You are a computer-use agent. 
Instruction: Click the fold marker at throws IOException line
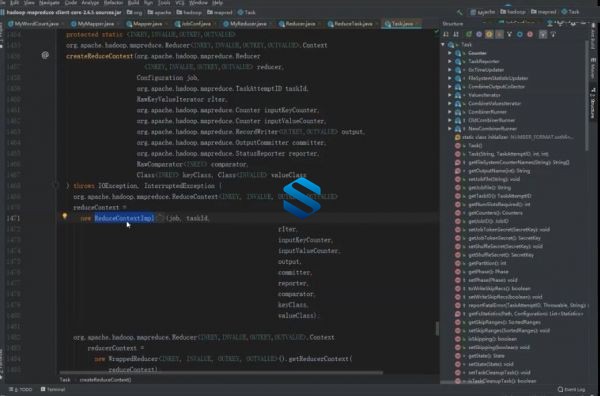55,186
